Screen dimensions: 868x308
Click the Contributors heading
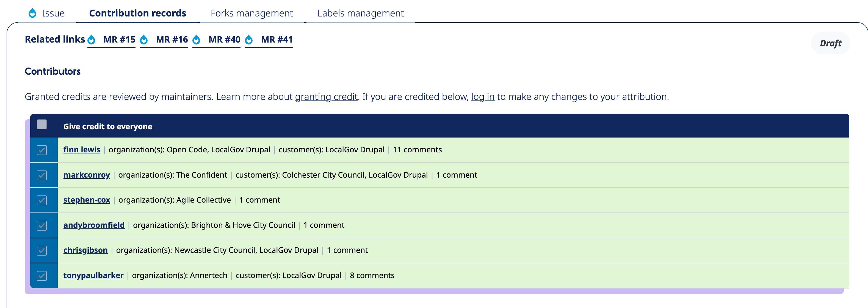click(52, 71)
